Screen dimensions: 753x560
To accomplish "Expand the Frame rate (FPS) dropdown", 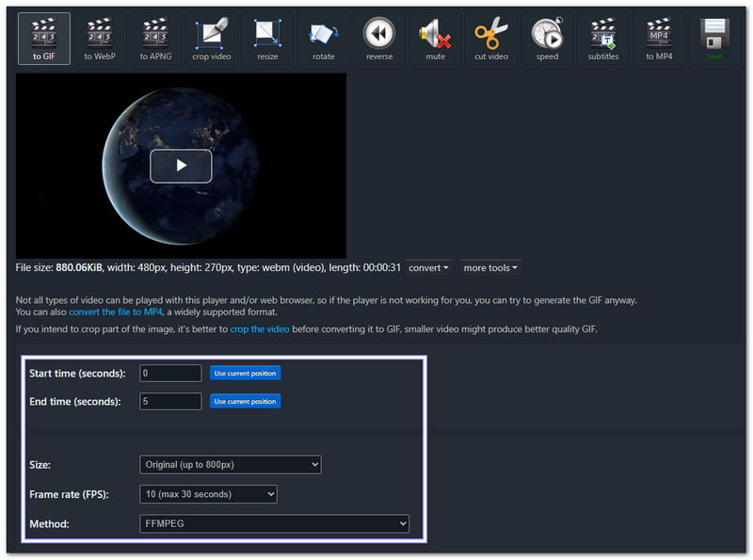I will coord(209,493).
